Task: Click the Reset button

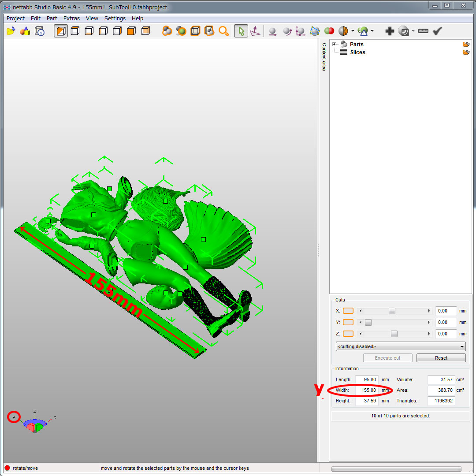Action: [441, 358]
